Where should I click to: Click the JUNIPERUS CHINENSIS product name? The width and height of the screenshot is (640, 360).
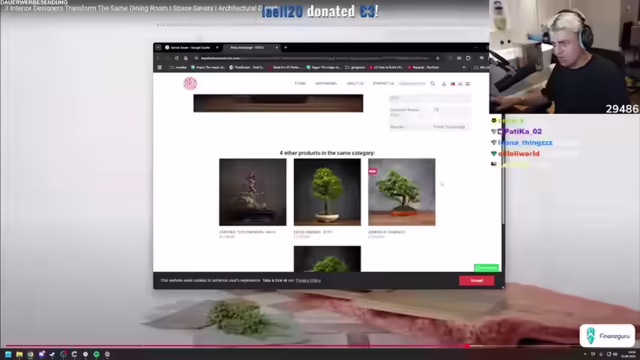tap(387, 232)
